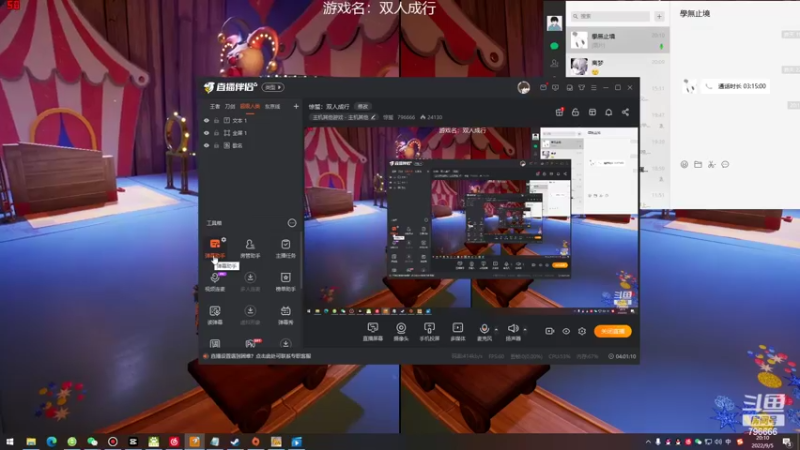Click the WeChat search field
The image size is (800, 450).
click(611, 16)
